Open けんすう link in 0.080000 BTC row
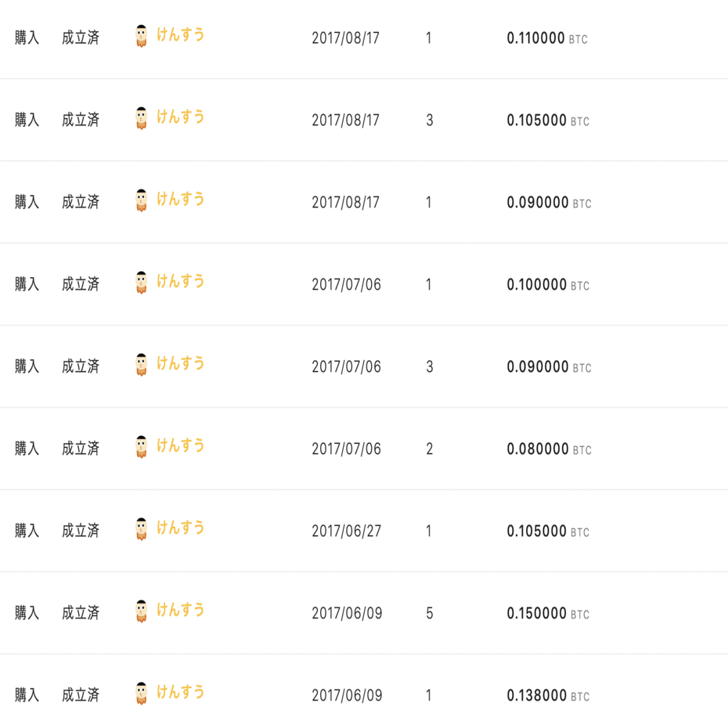 [x=180, y=445]
